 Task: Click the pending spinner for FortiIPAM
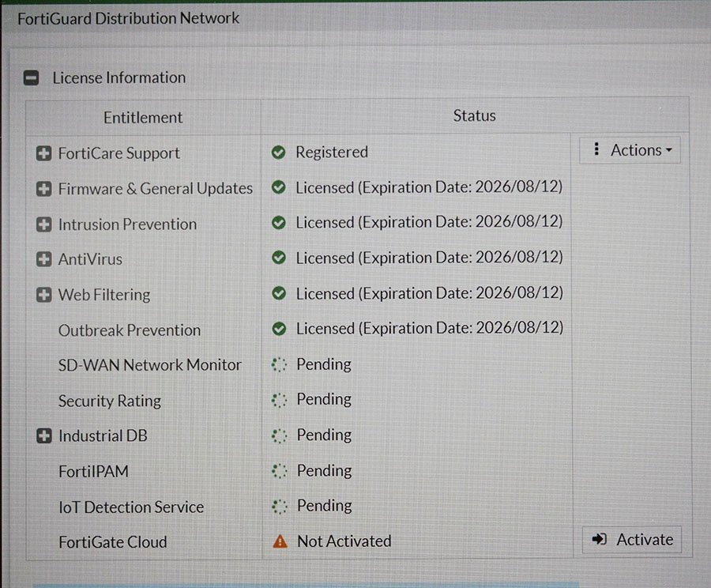click(278, 471)
